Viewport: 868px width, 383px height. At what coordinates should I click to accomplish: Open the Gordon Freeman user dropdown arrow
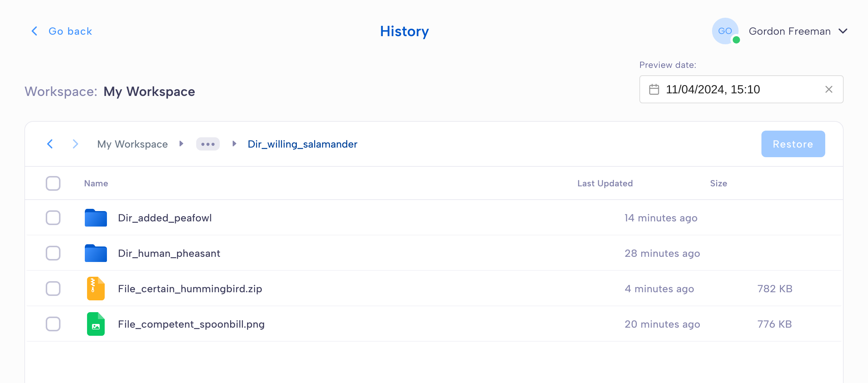843,31
